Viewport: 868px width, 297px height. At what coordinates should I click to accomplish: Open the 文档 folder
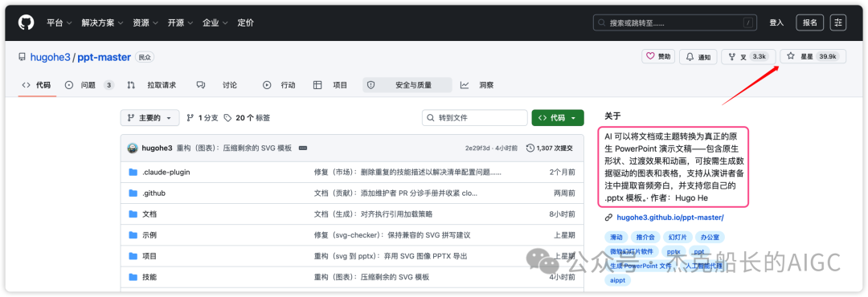pyautogui.click(x=149, y=214)
